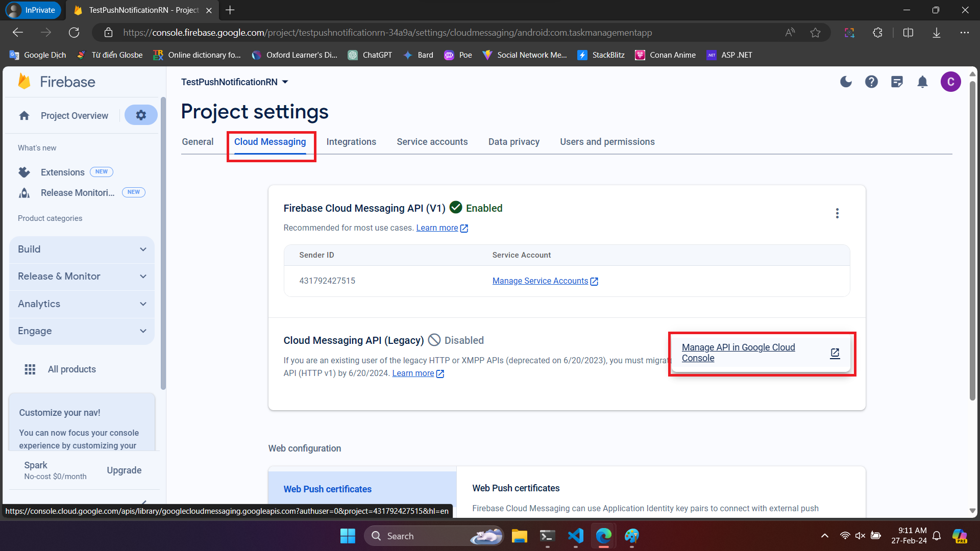Click the browser refresh button

74,33
